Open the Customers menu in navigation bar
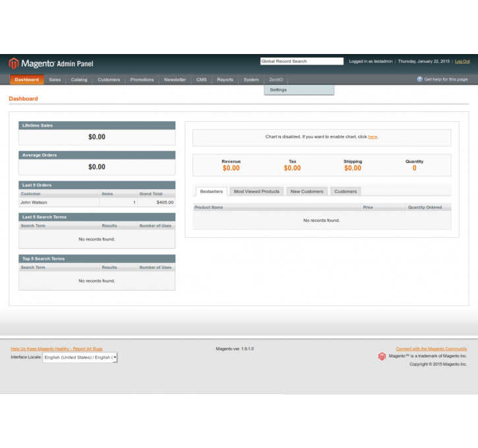 (x=109, y=80)
